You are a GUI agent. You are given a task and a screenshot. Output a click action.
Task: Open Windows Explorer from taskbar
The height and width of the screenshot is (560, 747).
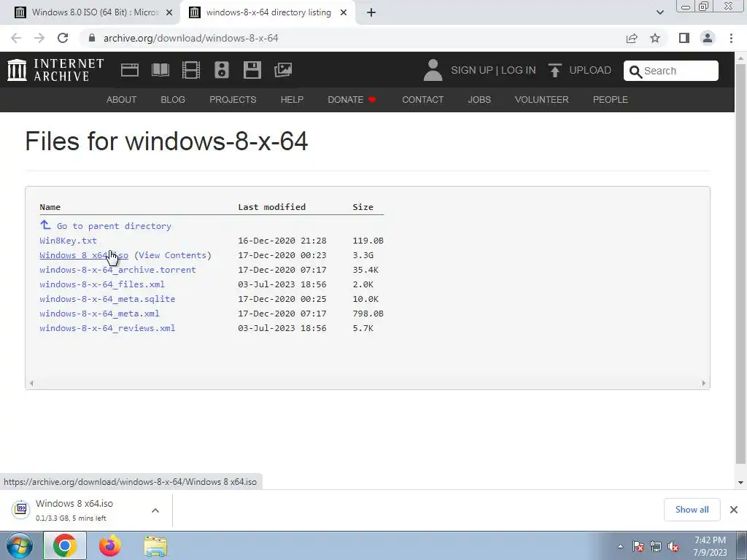(155, 546)
